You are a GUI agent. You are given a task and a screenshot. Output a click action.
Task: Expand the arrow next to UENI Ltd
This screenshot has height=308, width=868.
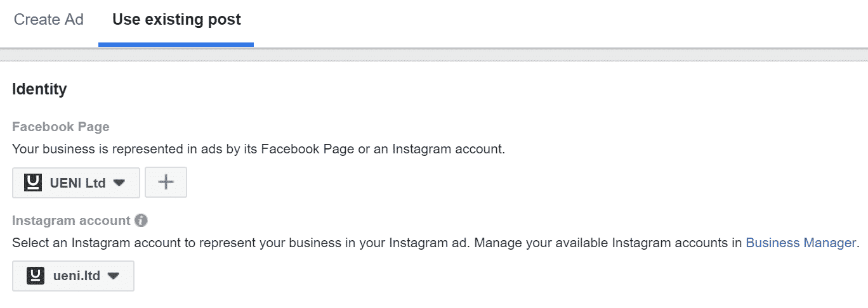[119, 183]
